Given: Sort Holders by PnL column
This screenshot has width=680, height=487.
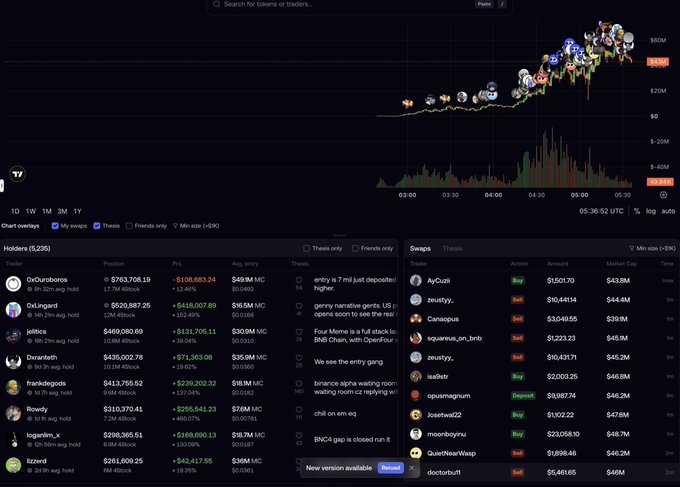Looking at the screenshot, I should pyautogui.click(x=177, y=264).
